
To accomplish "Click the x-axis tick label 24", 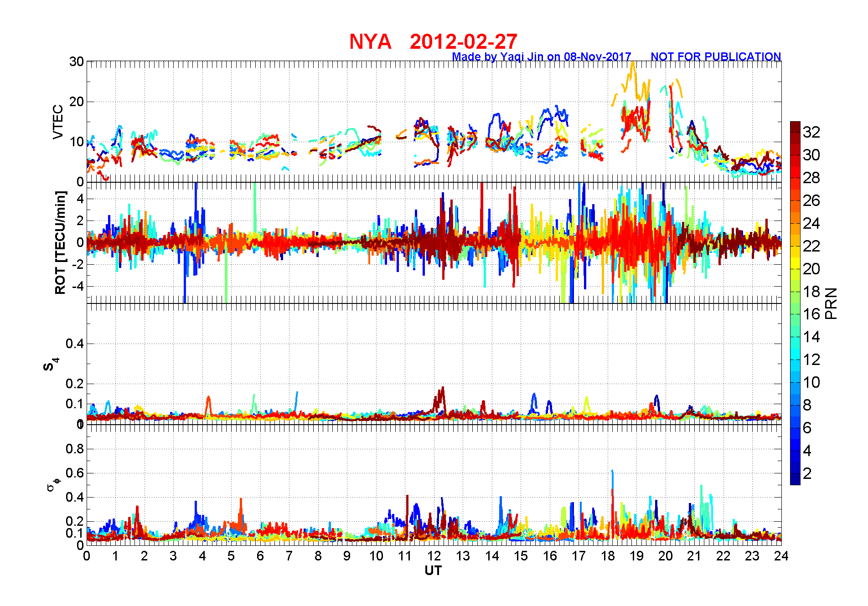I will [781, 556].
